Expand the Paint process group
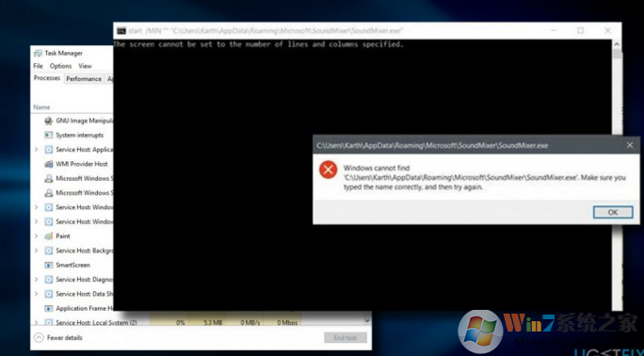Image resolution: width=644 pixels, height=356 pixels. tap(36, 236)
